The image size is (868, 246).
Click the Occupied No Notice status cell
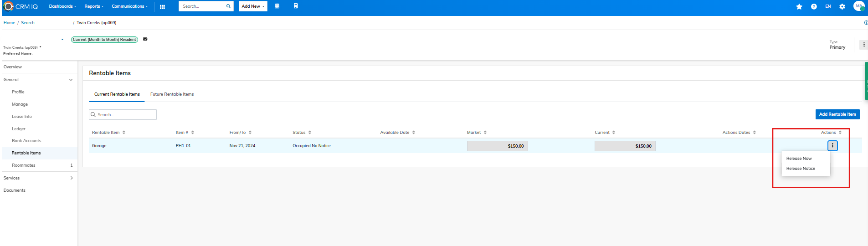(312, 146)
